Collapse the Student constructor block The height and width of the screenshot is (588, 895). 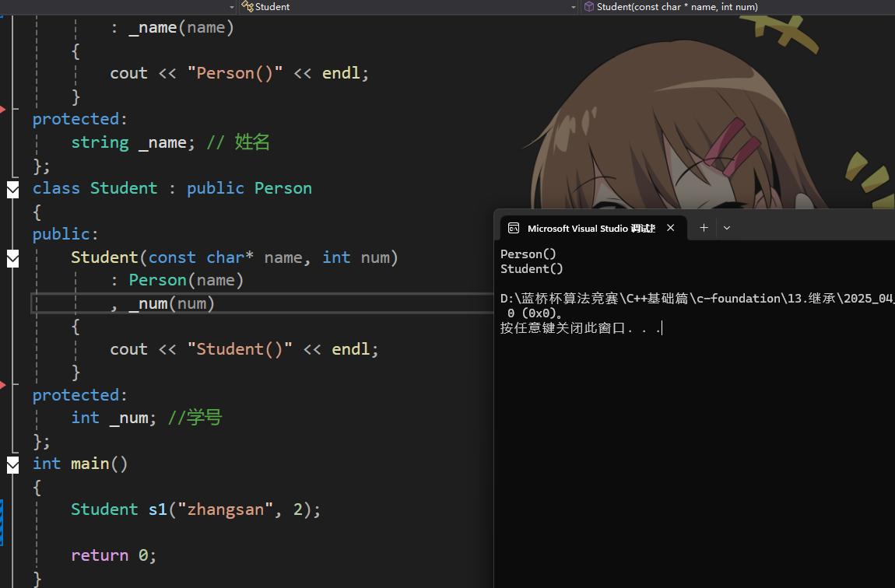(x=12, y=258)
